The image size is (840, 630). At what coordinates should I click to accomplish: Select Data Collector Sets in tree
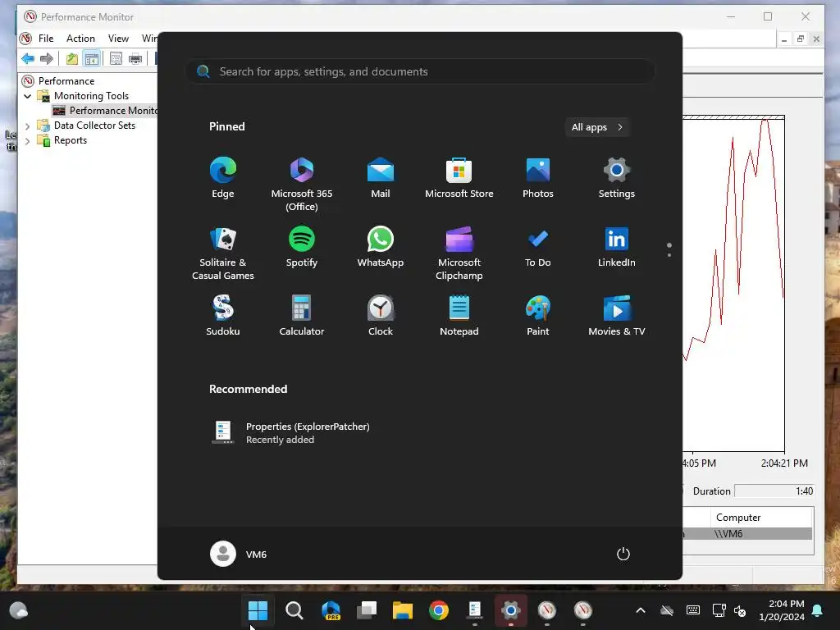pos(94,126)
